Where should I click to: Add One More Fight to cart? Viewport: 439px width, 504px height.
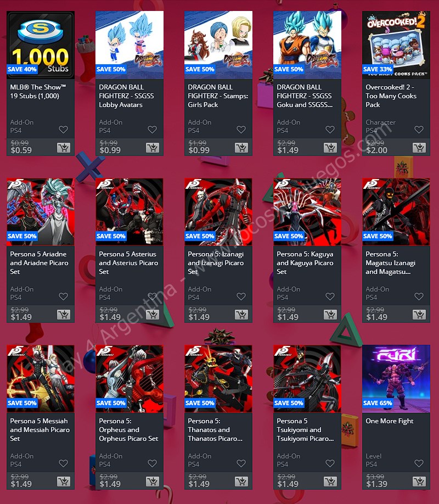point(419,481)
